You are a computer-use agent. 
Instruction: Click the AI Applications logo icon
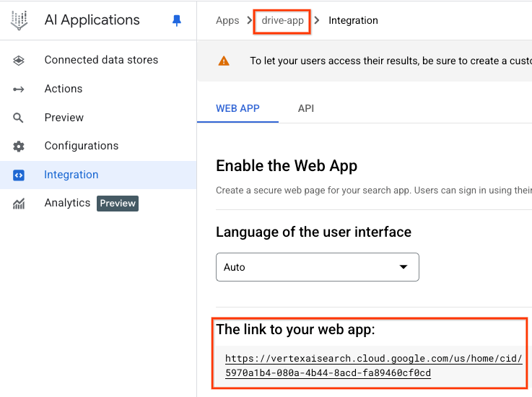tap(19, 20)
